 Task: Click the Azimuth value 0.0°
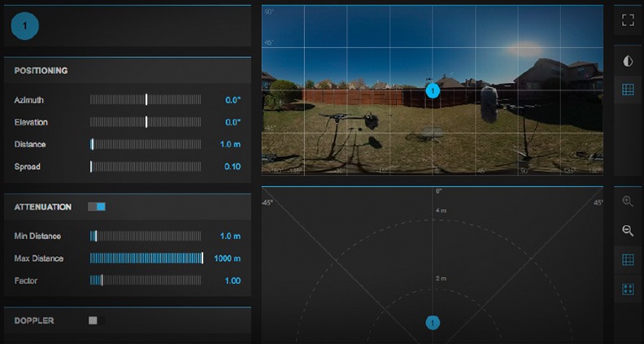tap(233, 100)
